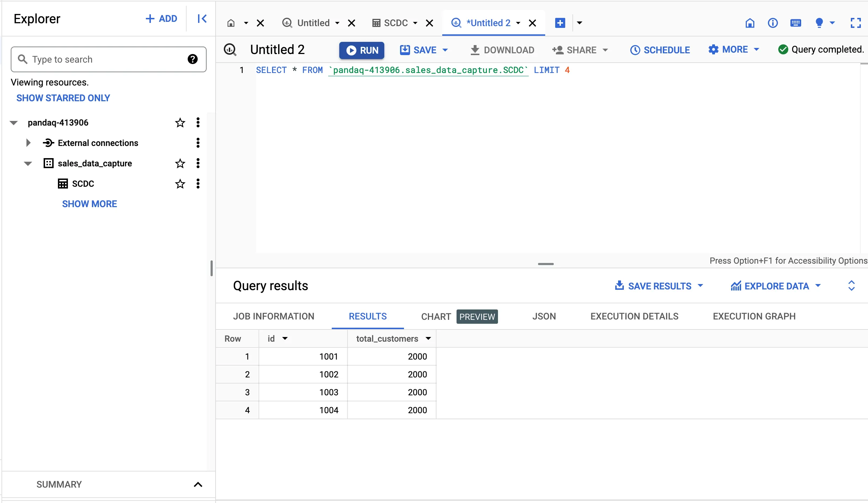The width and height of the screenshot is (868, 503).
Task: Expand the External connections tree item
Action: [x=28, y=143]
